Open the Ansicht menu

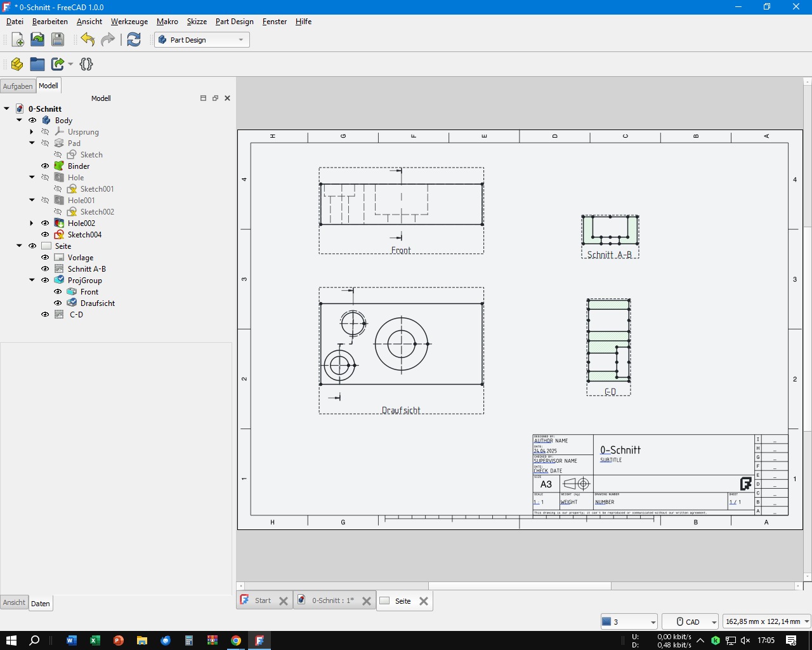(89, 22)
